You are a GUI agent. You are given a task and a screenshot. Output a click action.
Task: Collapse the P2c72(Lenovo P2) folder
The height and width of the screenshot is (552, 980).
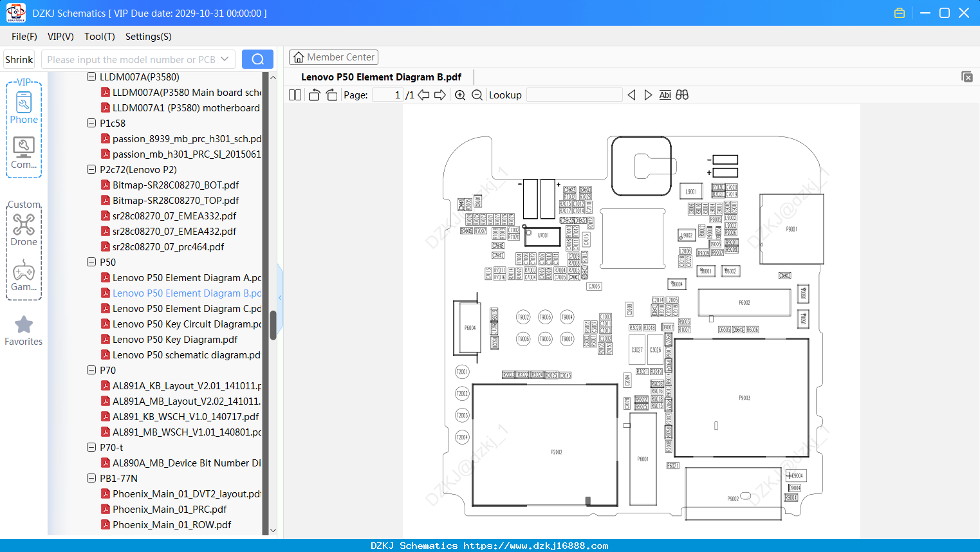91,170
